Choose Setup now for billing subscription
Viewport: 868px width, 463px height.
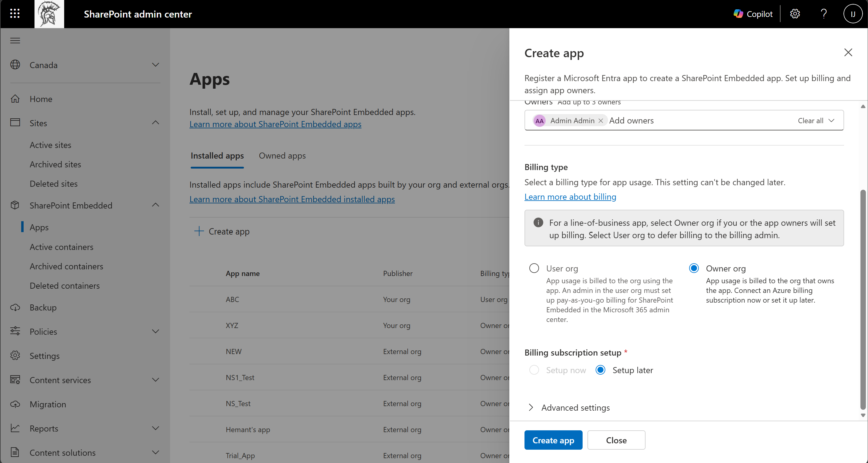tap(534, 370)
